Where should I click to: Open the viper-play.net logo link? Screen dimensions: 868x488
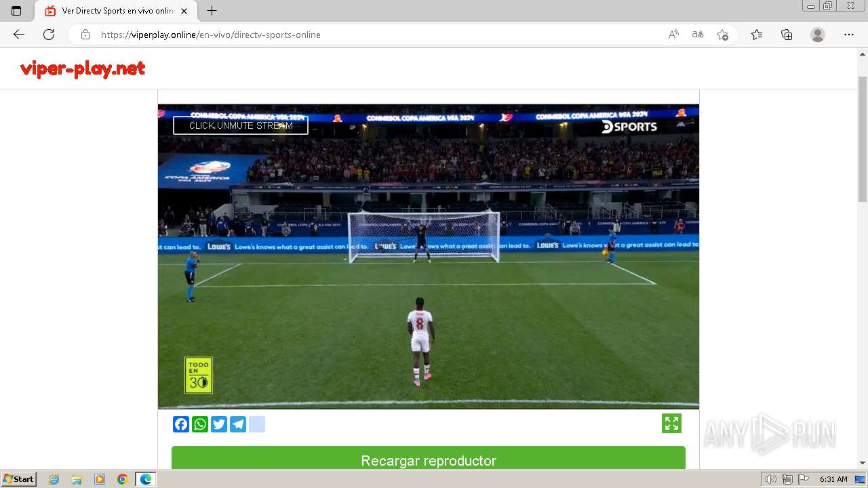point(83,68)
